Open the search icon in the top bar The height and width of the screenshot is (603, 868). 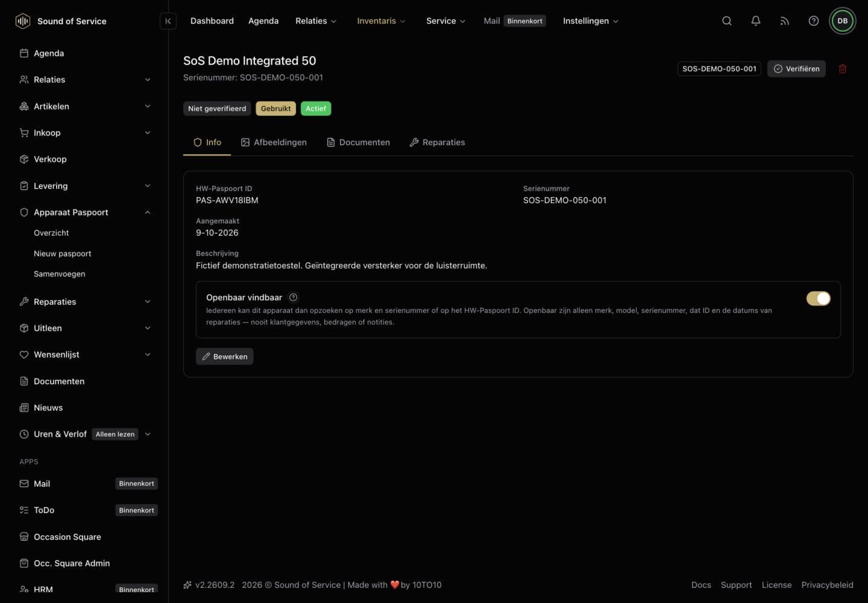coord(727,21)
